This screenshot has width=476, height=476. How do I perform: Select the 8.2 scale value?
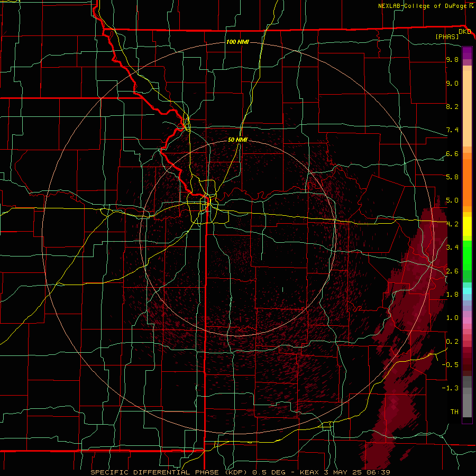click(452, 106)
